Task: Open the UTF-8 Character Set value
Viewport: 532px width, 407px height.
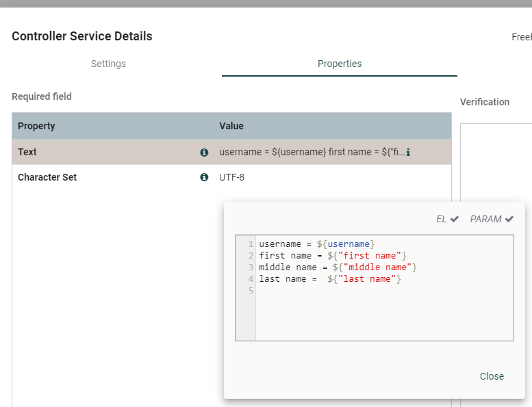Action: tap(231, 177)
